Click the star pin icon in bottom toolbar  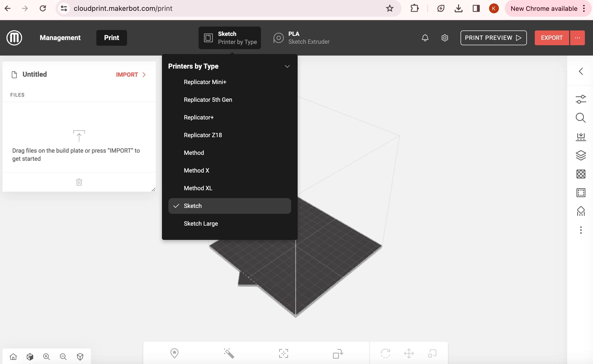pos(174,353)
